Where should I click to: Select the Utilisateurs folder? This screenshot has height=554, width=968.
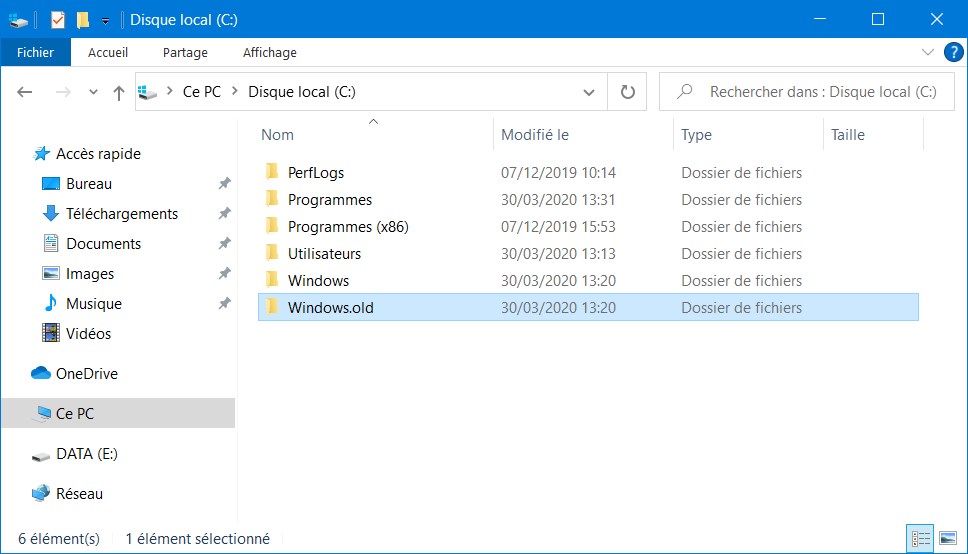coord(588,253)
